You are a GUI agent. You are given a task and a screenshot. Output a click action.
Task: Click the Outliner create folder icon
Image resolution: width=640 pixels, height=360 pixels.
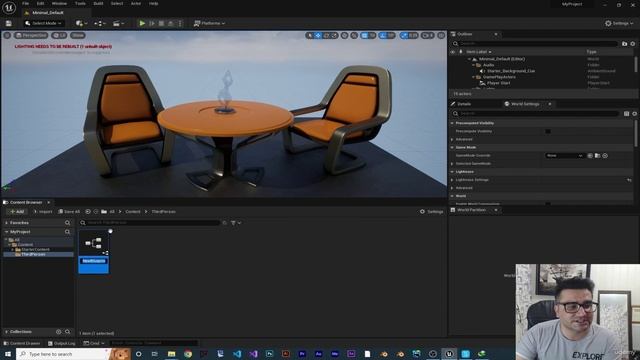tap(624, 43)
